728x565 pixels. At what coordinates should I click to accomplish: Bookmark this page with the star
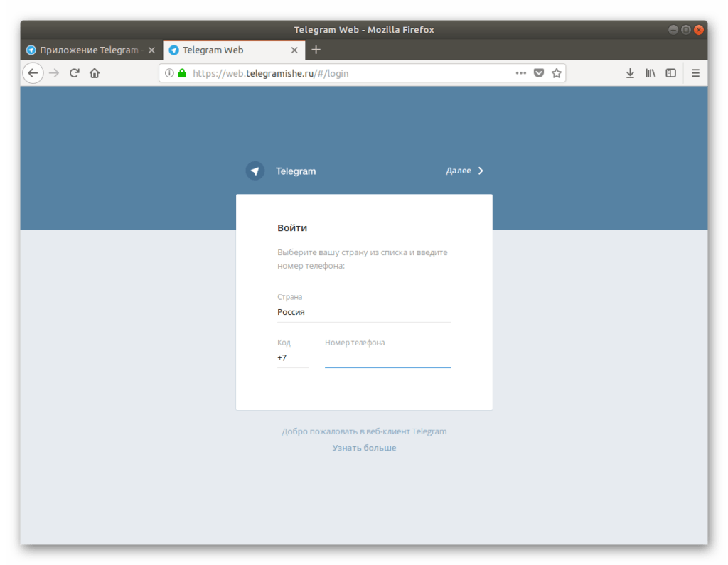556,73
